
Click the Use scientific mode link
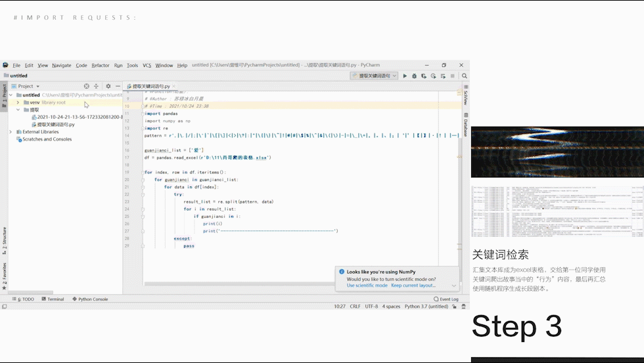[367, 286]
